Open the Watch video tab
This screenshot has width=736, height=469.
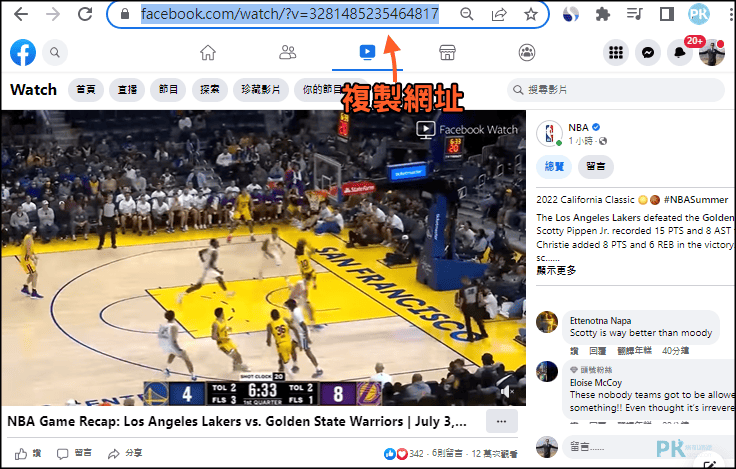click(x=367, y=52)
